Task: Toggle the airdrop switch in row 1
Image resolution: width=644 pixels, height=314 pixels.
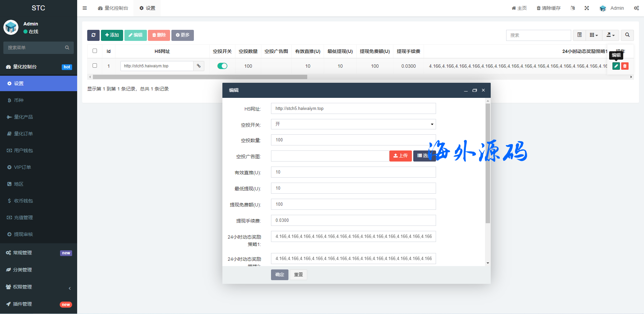Action: coord(222,66)
